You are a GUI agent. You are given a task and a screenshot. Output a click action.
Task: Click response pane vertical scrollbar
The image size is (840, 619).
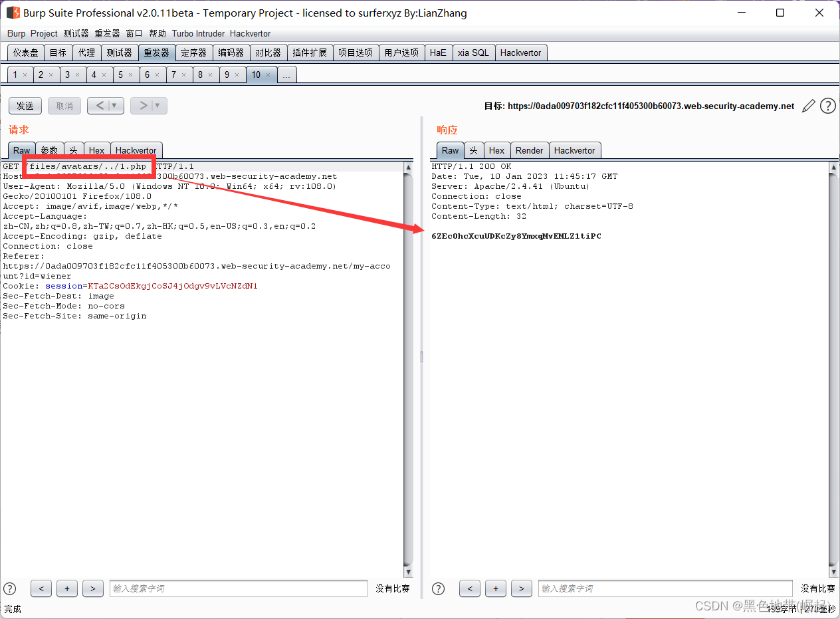(x=834, y=369)
